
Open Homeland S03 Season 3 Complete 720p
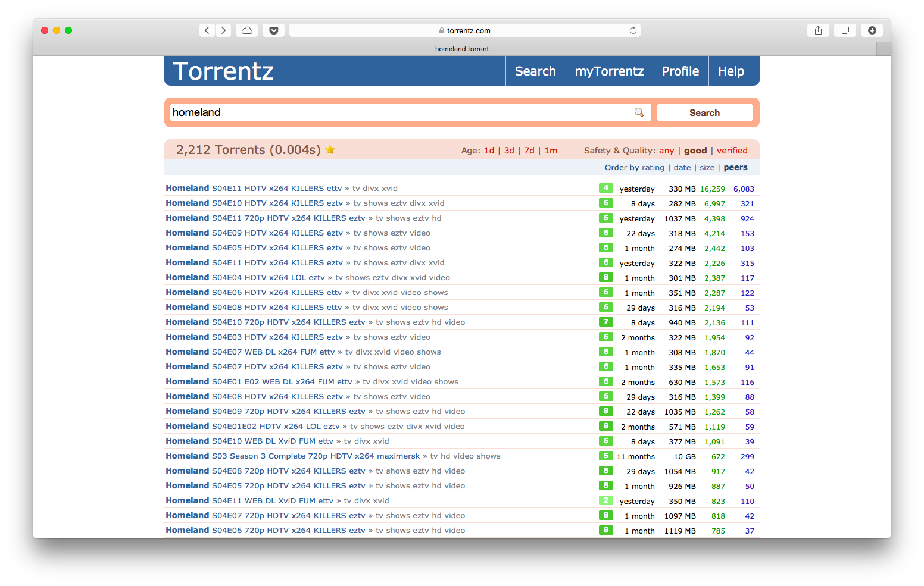coord(293,456)
